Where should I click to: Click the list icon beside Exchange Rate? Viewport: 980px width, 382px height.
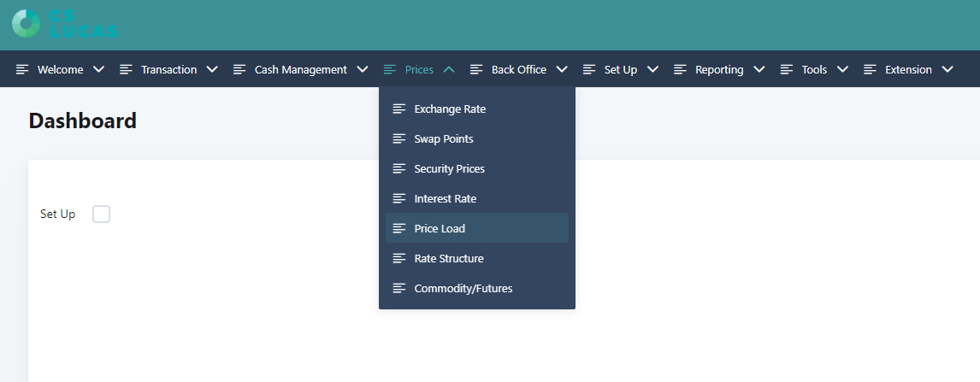click(398, 109)
